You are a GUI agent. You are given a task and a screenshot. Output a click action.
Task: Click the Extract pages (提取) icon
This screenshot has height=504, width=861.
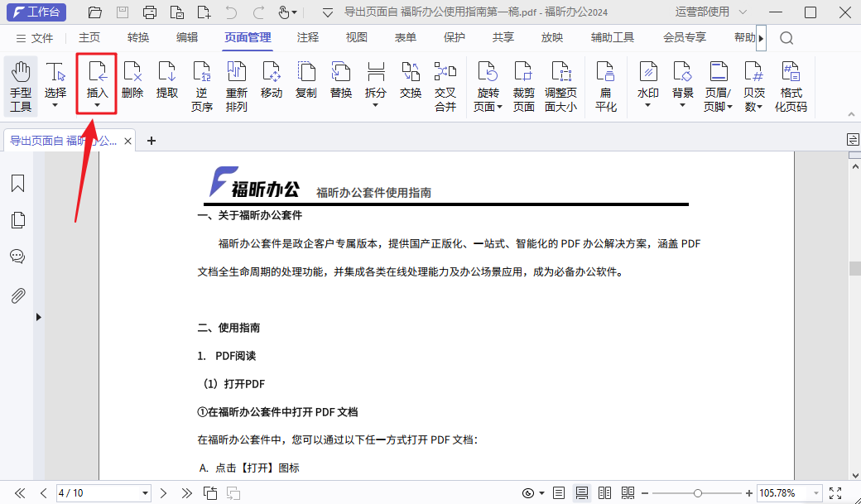[x=167, y=80]
